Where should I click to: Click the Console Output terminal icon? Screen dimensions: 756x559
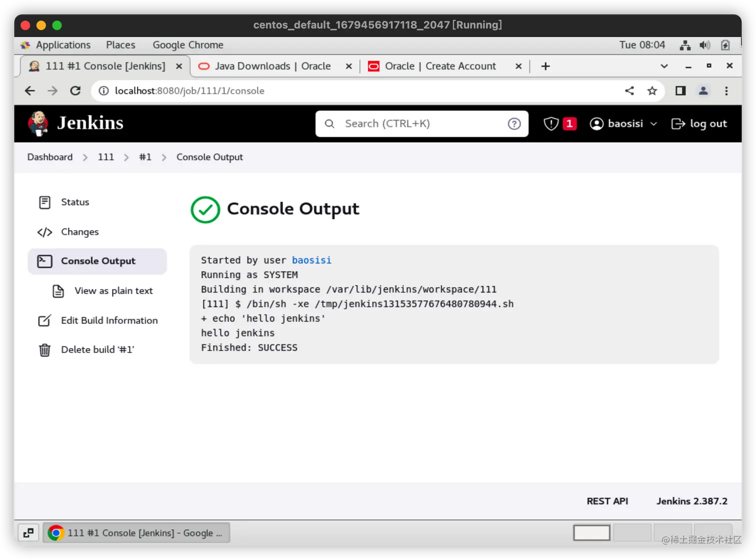(44, 261)
